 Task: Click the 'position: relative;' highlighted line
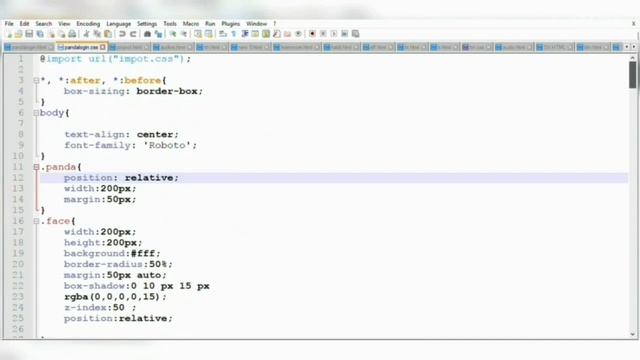click(333, 178)
